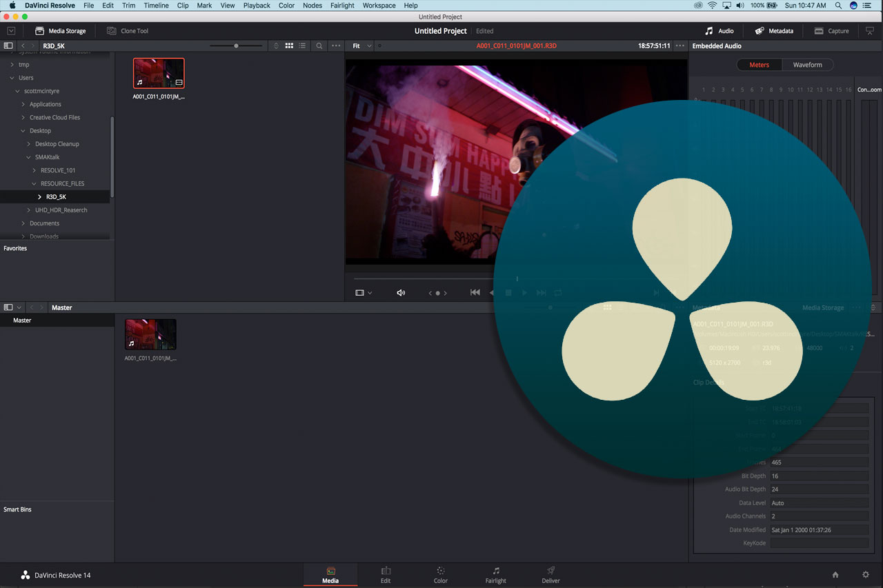Go back in media storage browser history
The image size is (883, 588).
click(x=23, y=45)
